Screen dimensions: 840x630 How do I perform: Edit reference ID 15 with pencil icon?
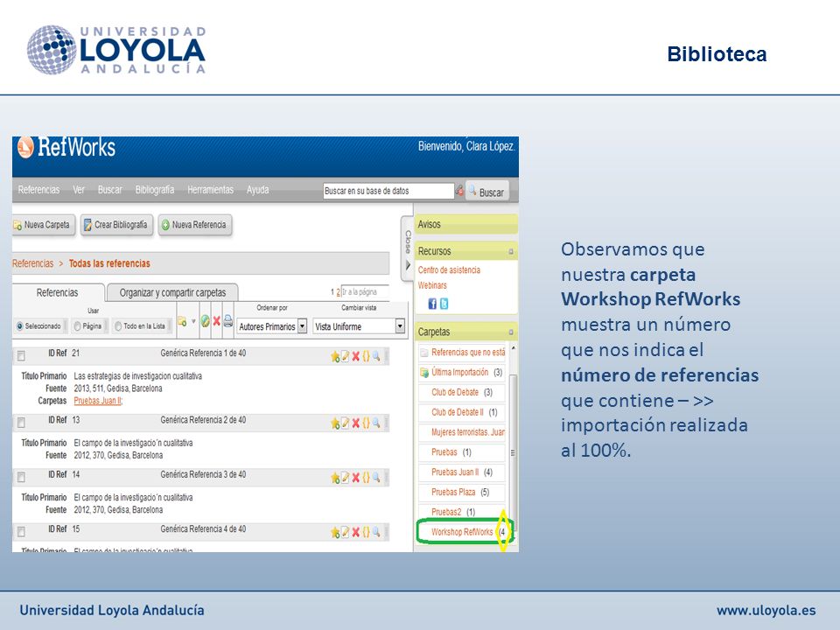pos(346,532)
